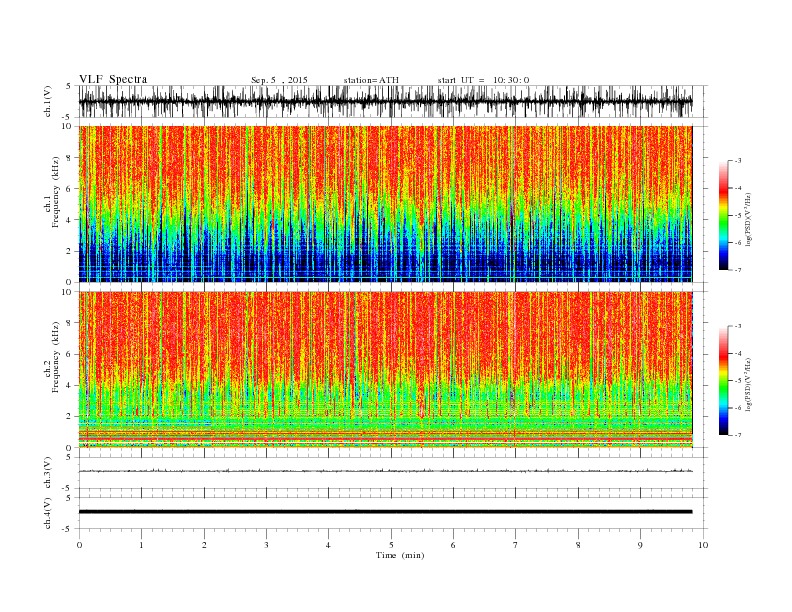Click tick label "2" on the time axis
Screen dimensions: 792x612
204,545
